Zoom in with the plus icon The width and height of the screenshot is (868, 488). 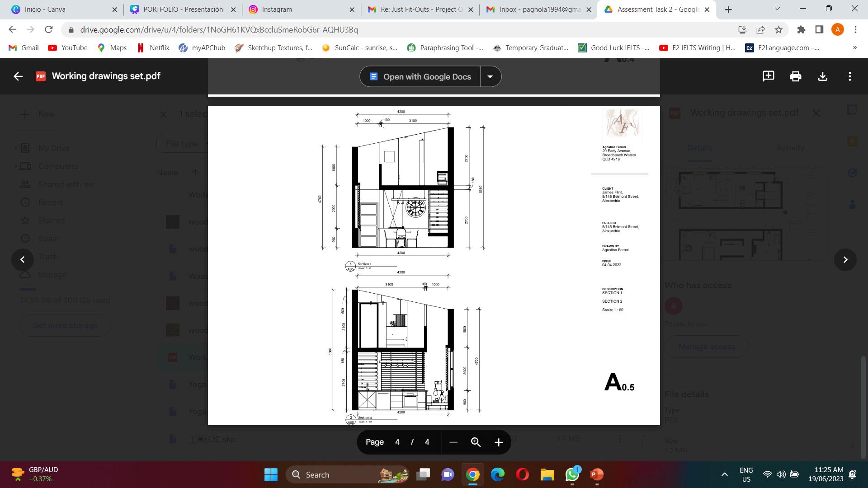click(x=498, y=442)
